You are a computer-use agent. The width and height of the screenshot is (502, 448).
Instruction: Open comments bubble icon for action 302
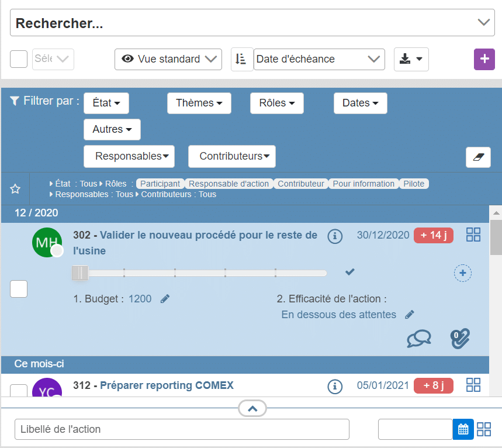(418, 339)
